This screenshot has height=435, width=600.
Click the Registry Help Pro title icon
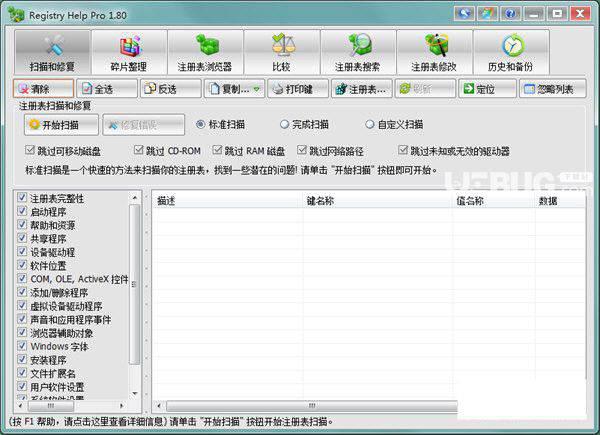(16, 15)
